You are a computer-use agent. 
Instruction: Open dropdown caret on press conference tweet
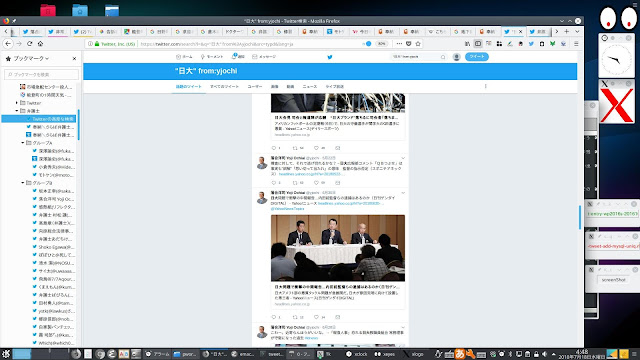403,193
